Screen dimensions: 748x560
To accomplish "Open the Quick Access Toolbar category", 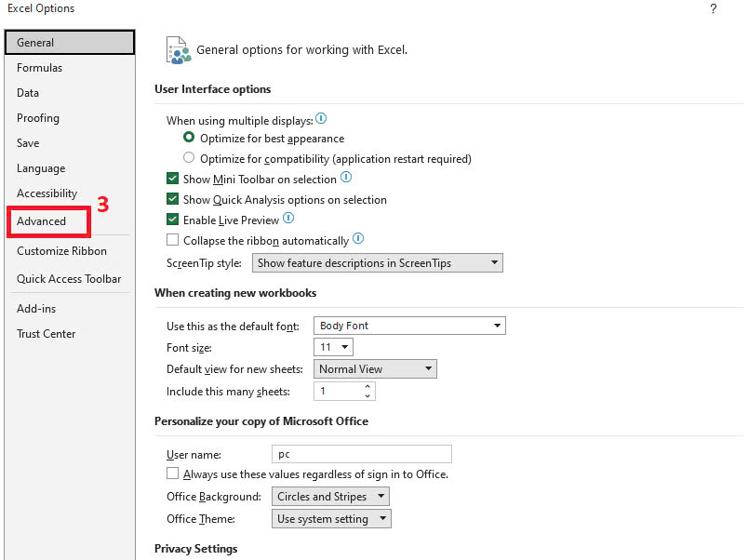I will tap(70, 279).
